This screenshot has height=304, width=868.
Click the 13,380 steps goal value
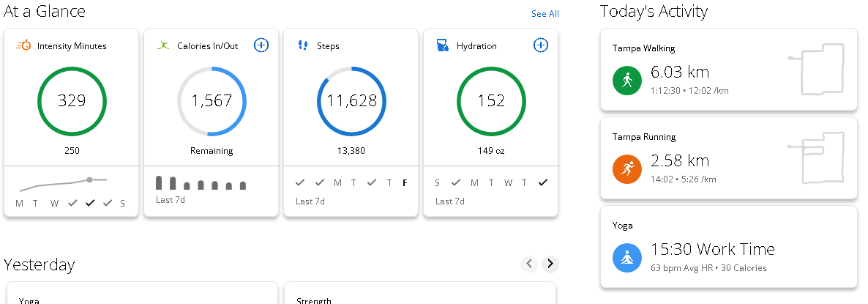click(x=351, y=151)
